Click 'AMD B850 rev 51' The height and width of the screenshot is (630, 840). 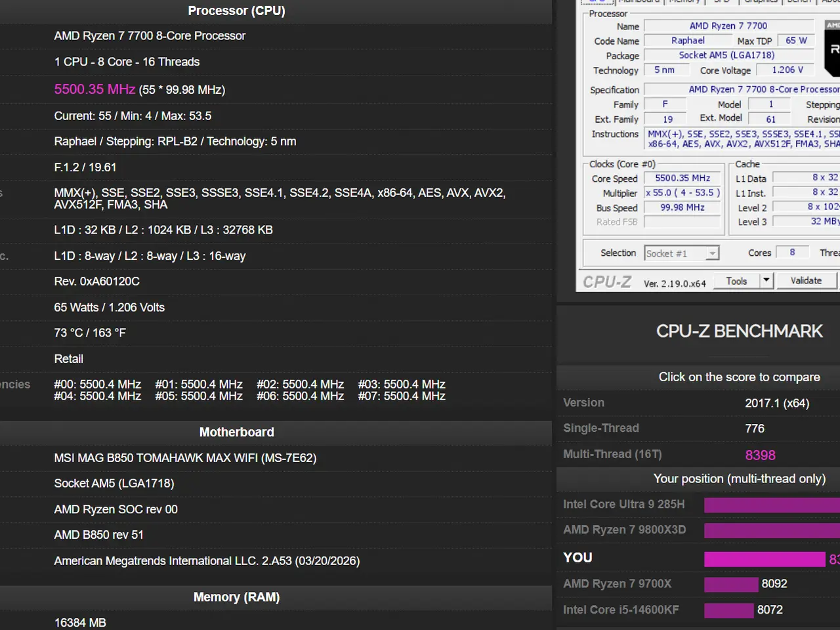coord(98,535)
